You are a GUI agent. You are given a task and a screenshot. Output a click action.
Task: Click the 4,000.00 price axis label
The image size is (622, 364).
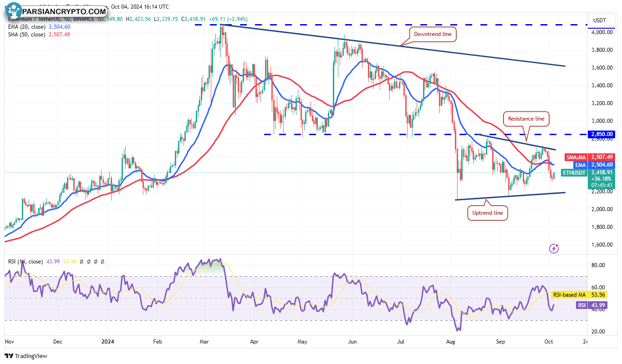click(x=602, y=32)
